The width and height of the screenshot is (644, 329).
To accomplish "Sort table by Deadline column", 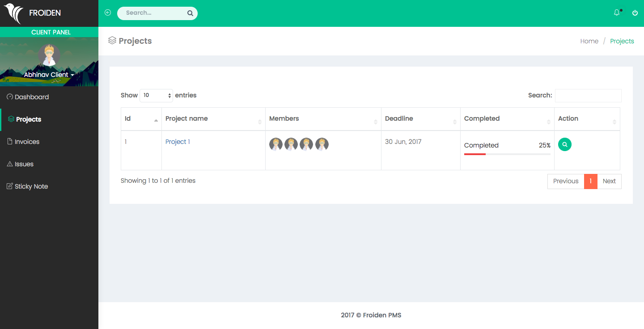I will (x=420, y=119).
